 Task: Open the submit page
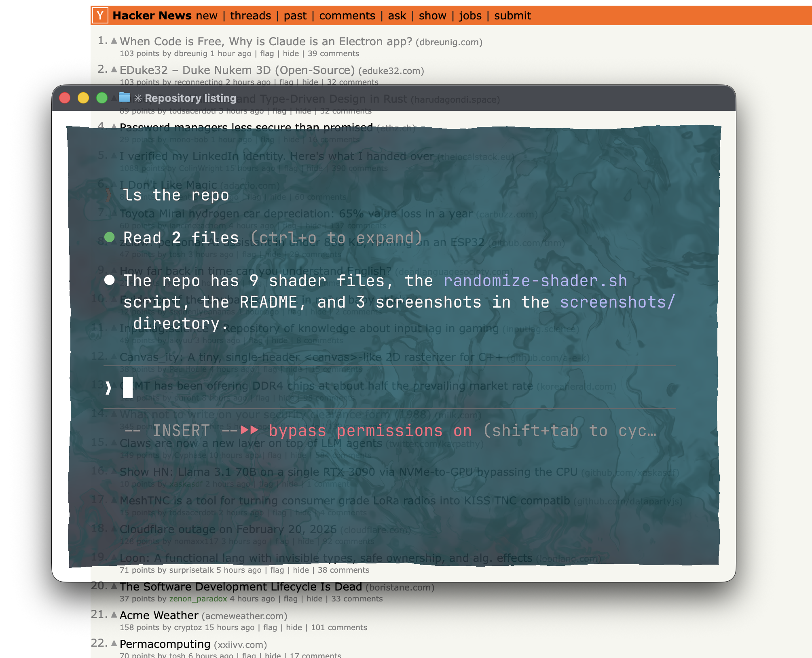point(512,16)
